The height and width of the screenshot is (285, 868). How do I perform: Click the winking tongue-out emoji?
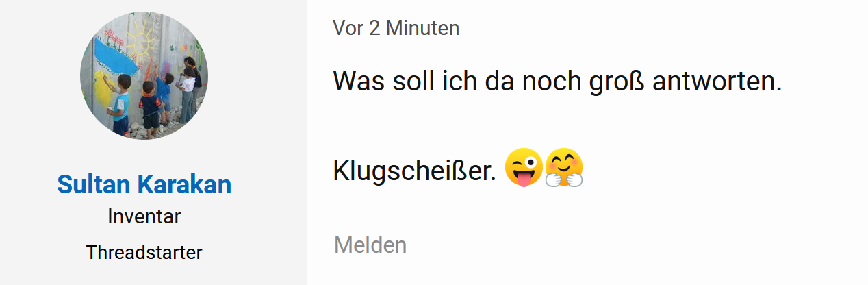[x=524, y=168]
